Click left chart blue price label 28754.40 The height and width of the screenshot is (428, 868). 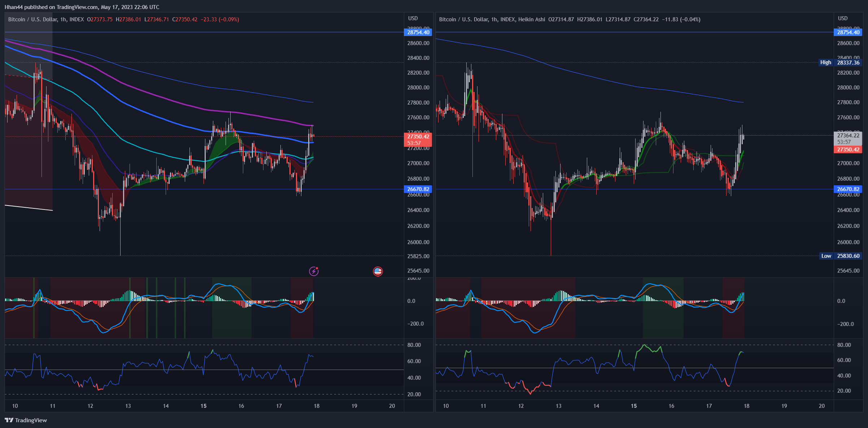[418, 32]
